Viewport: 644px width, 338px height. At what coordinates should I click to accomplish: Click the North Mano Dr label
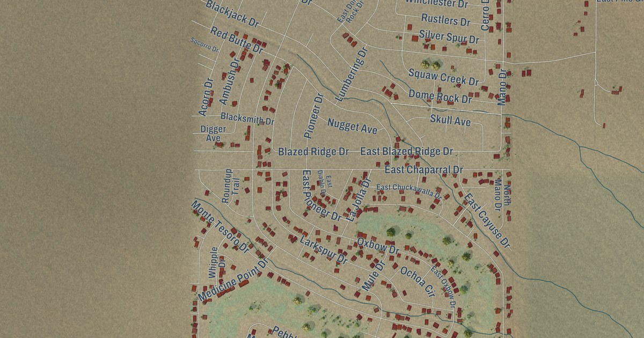tap(502, 194)
